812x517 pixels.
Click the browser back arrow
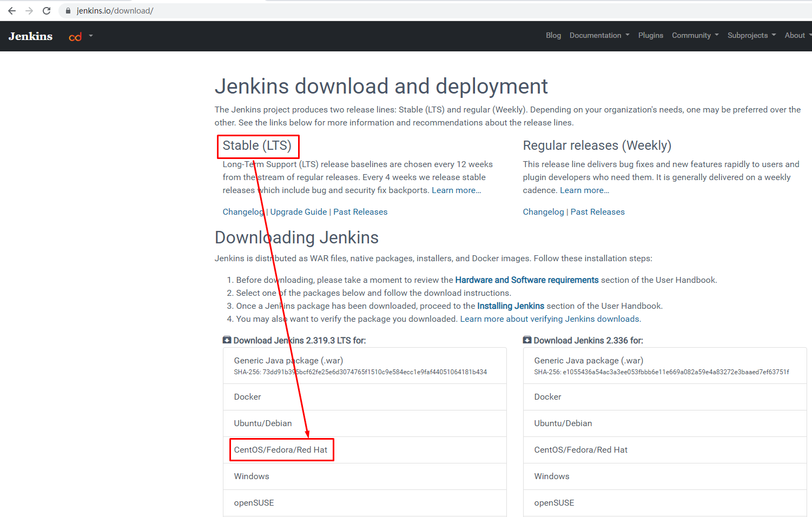point(12,11)
